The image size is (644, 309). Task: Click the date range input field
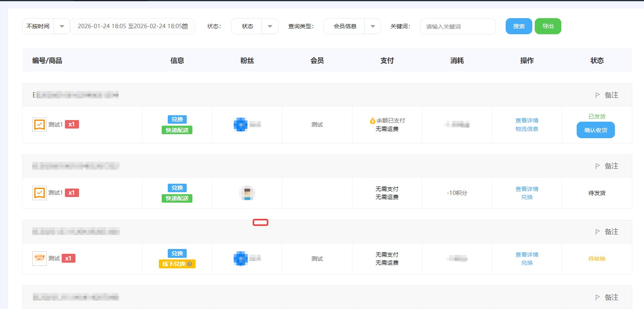coord(133,26)
